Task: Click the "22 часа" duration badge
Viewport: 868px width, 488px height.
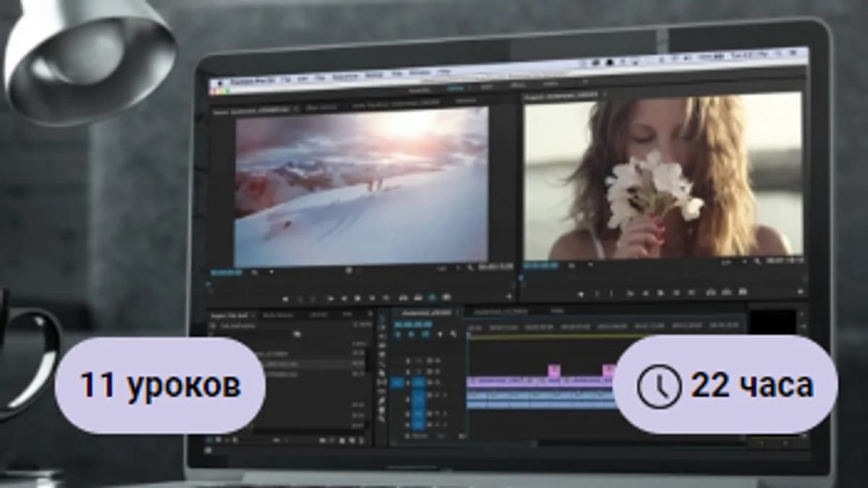Action: pyautogui.click(x=725, y=385)
